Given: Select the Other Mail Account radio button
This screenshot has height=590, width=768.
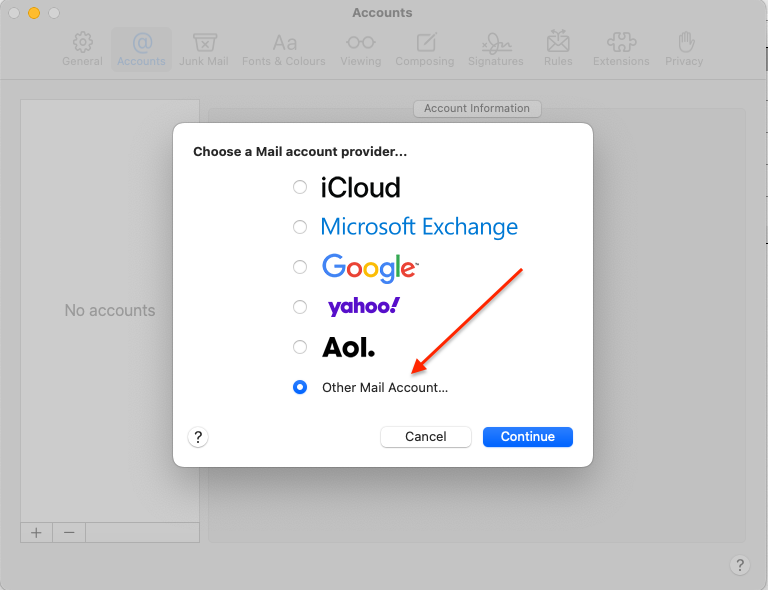Looking at the screenshot, I should (300, 387).
